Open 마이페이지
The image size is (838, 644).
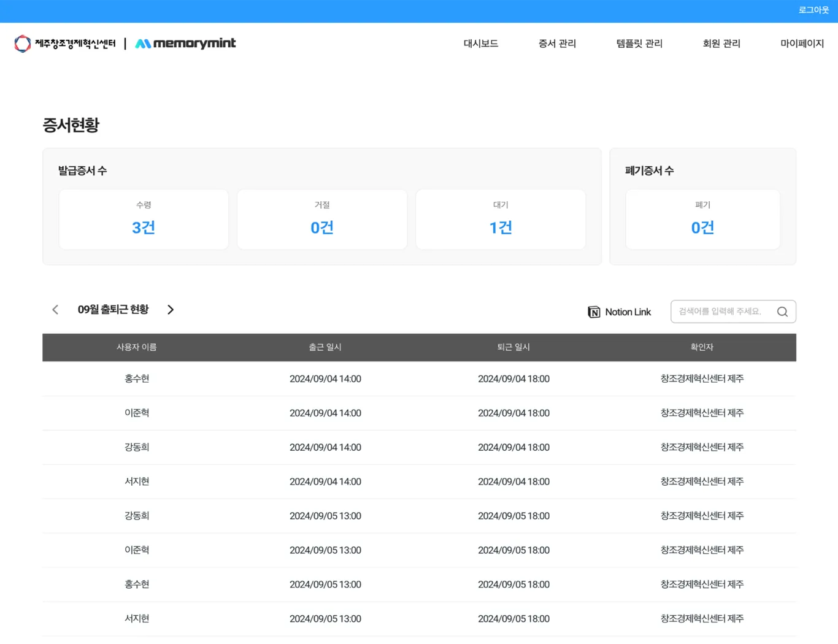click(802, 44)
